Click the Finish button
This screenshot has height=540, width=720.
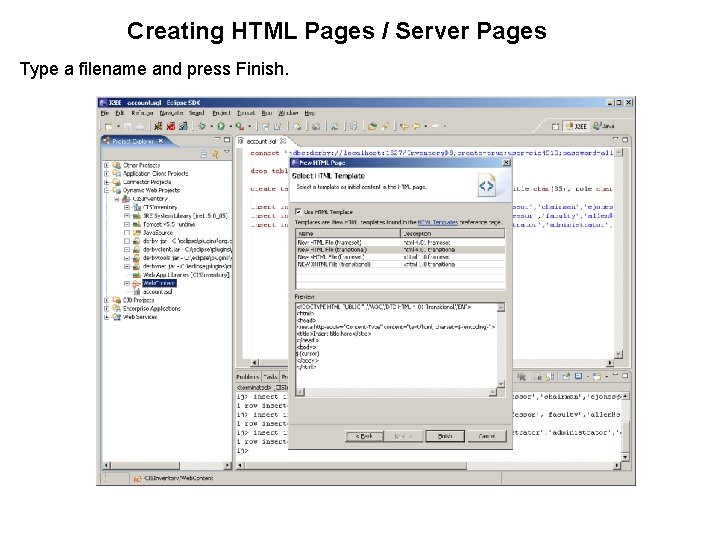(x=444, y=436)
